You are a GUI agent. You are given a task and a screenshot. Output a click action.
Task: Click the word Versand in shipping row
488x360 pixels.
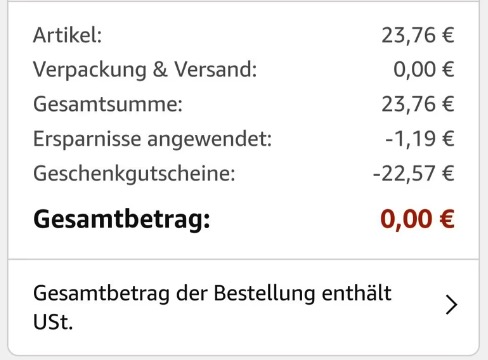point(216,69)
